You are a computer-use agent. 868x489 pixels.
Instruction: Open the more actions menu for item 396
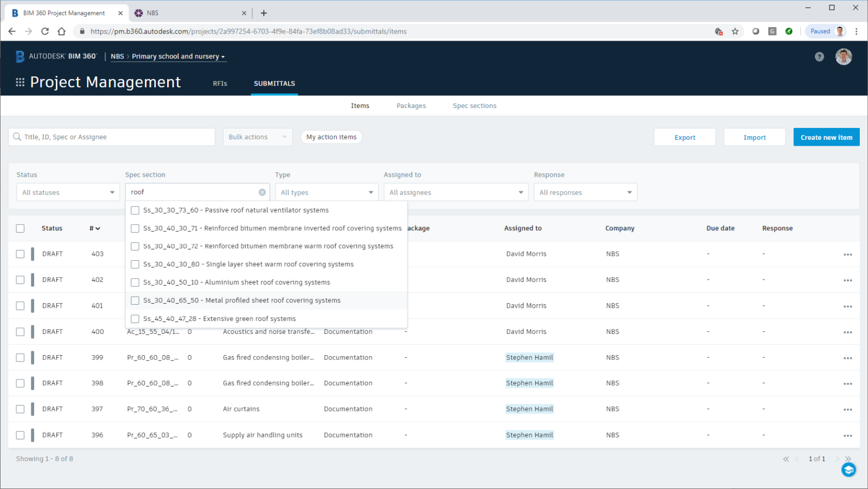(x=847, y=435)
